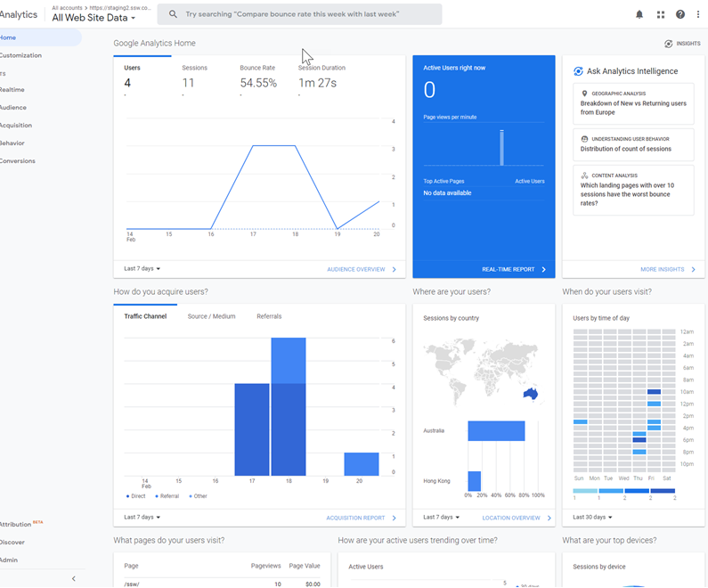Open the three-dot more options menu

pos(698,14)
